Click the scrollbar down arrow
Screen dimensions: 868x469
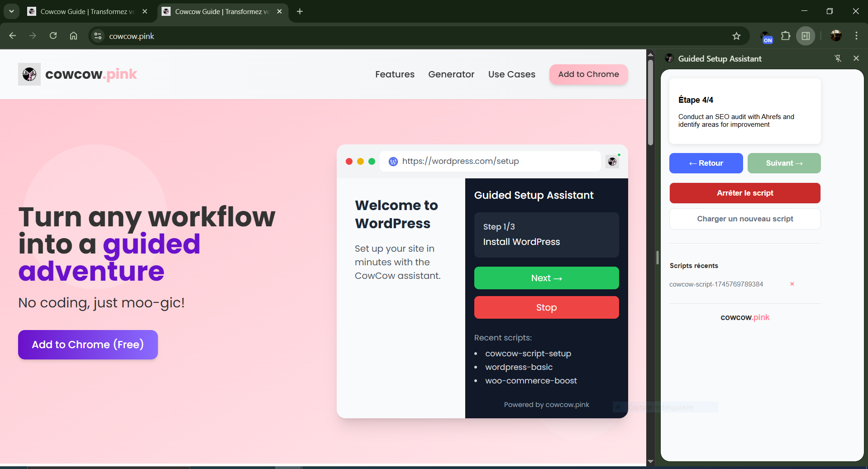[x=650, y=462]
